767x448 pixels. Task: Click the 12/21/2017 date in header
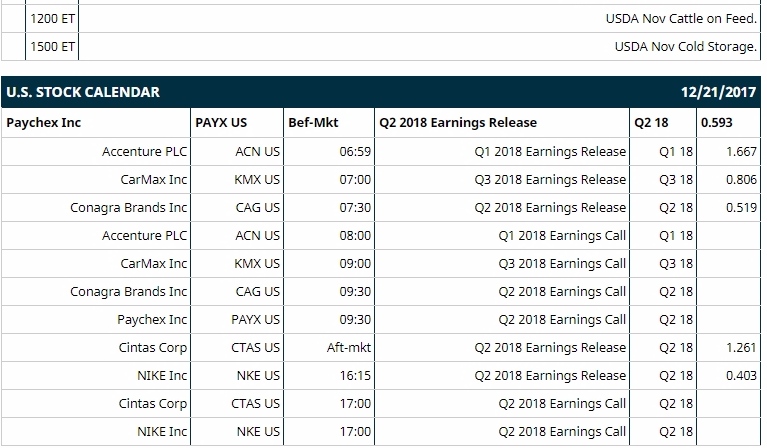(719, 92)
